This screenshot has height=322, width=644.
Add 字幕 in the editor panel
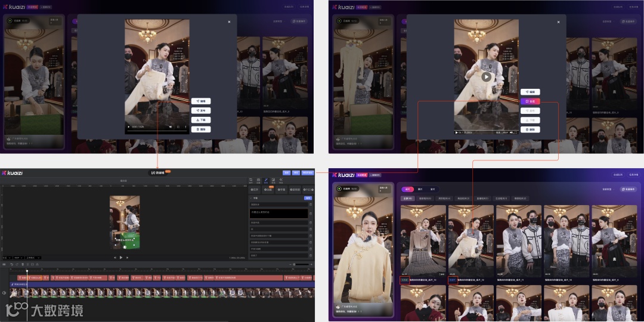tap(281, 190)
